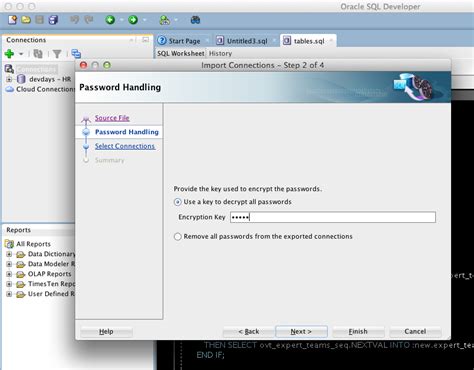Click the Schema Browser icon in Connections toolbar
Screen dimensions: 474x370
76,54
